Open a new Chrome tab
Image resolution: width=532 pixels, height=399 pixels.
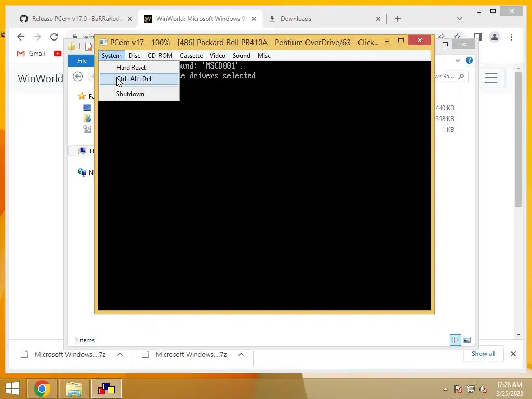[x=398, y=19]
